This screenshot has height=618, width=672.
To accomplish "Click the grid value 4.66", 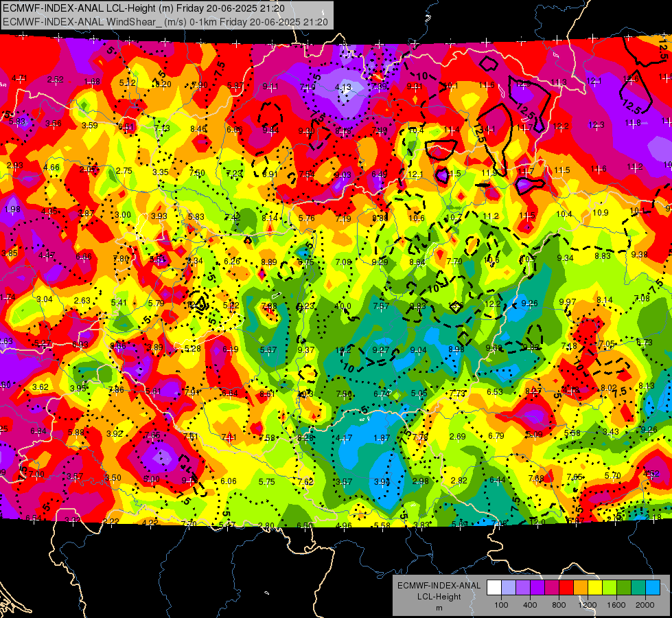I will pos(51,168).
